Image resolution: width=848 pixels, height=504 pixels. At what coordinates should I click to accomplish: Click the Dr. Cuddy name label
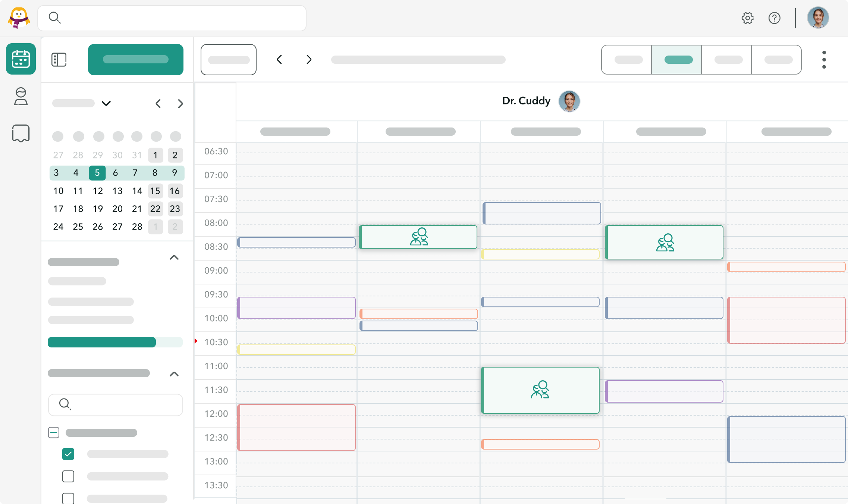(526, 101)
